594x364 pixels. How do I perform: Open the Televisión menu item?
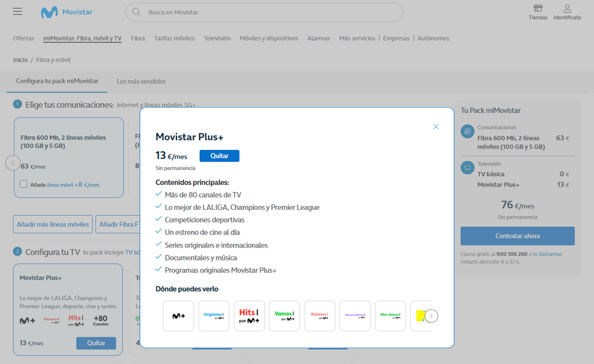point(217,39)
